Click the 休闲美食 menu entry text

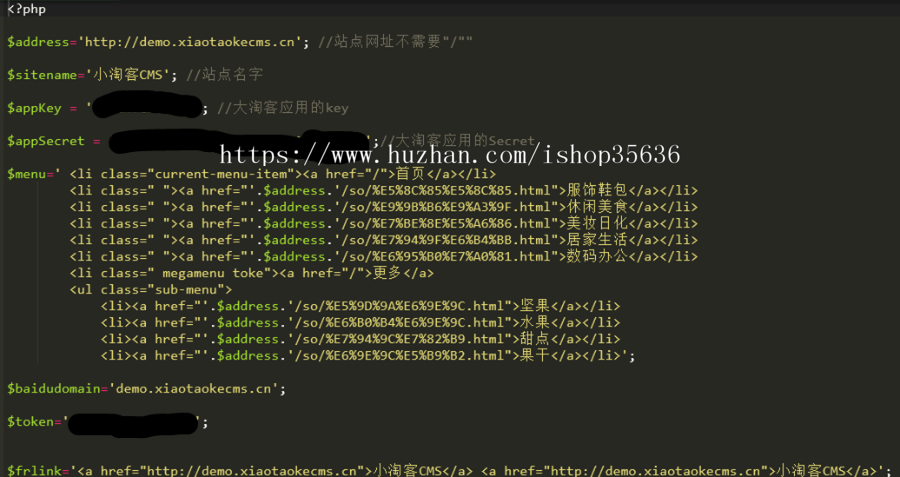click(595, 207)
